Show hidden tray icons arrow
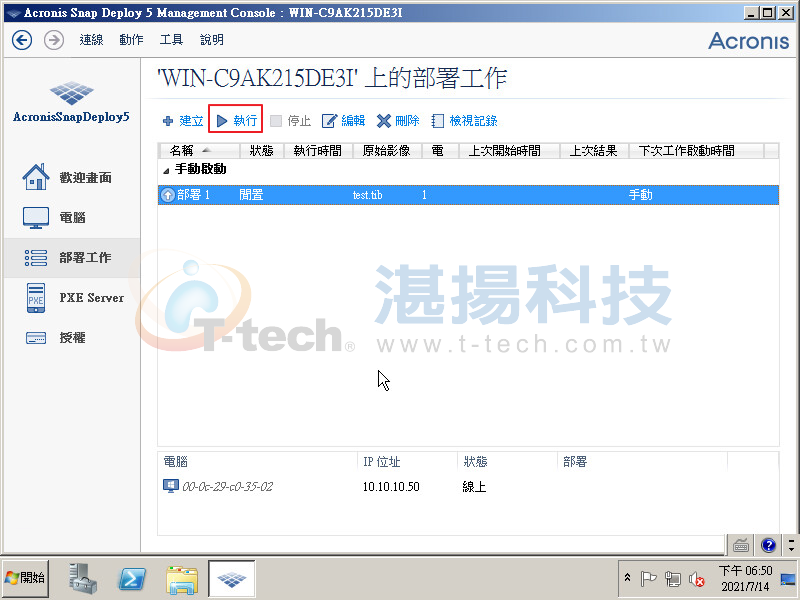The image size is (800, 600). 628,578
